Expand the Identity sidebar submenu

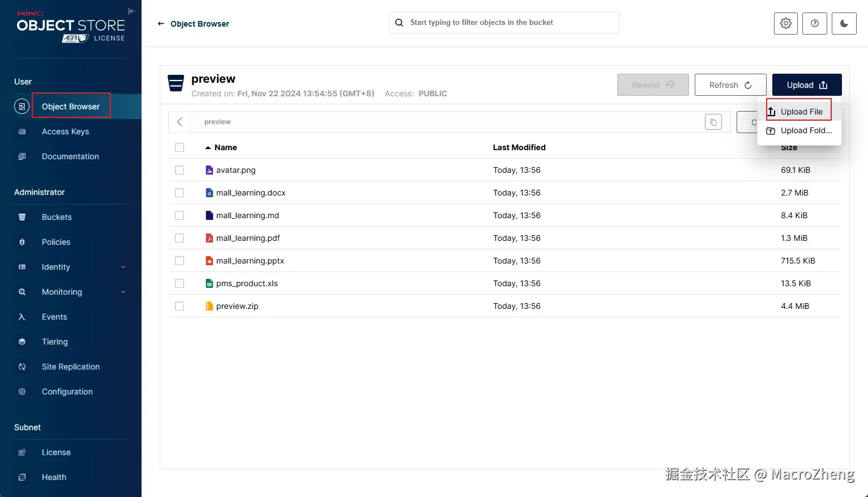(x=123, y=267)
